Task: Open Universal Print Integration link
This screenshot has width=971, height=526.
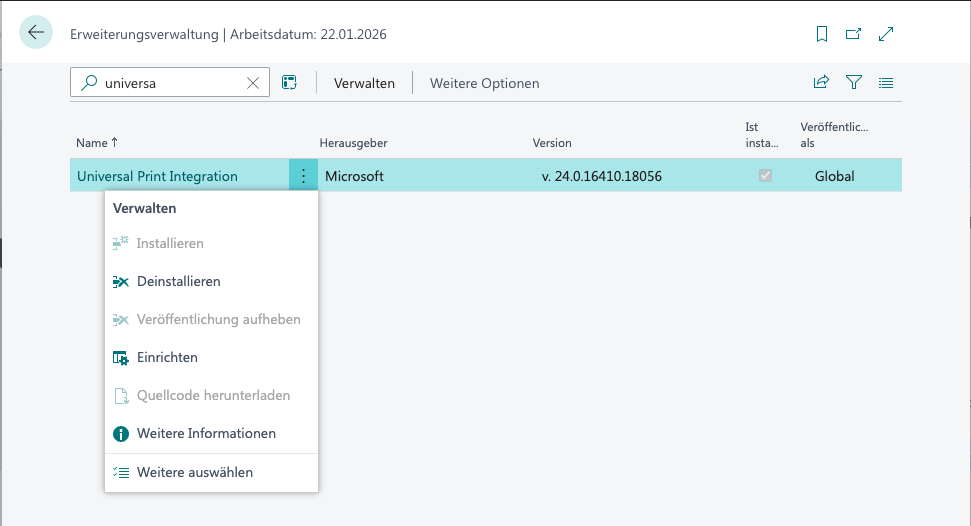Action: pyautogui.click(x=157, y=176)
